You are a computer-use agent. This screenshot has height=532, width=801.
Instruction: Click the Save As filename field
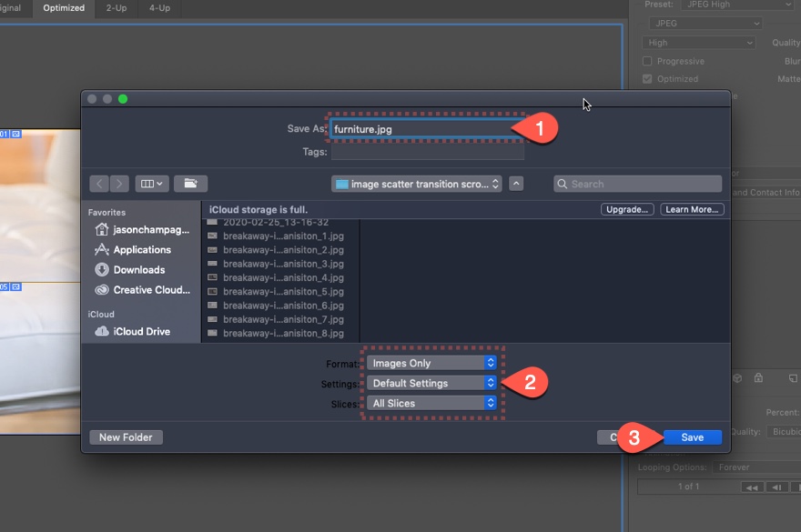(425, 129)
